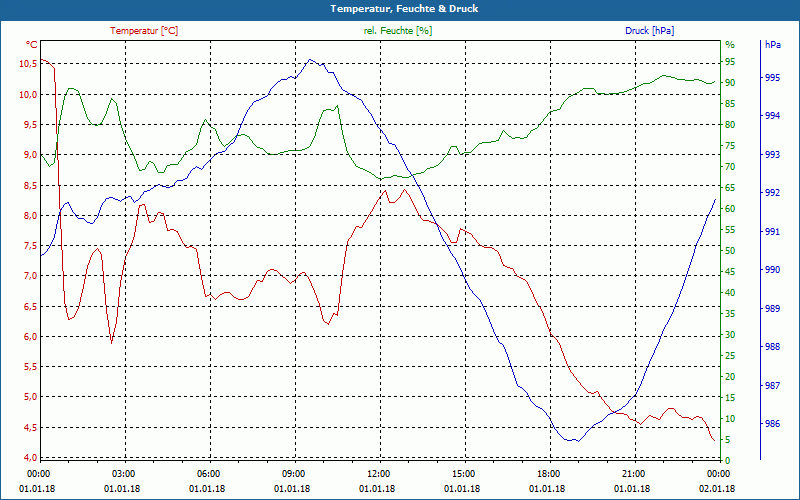Image resolution: width=800 pixels, height=500 pixels.
Task: Select the 7,0 temperature tick label
Action: point(30,276)
